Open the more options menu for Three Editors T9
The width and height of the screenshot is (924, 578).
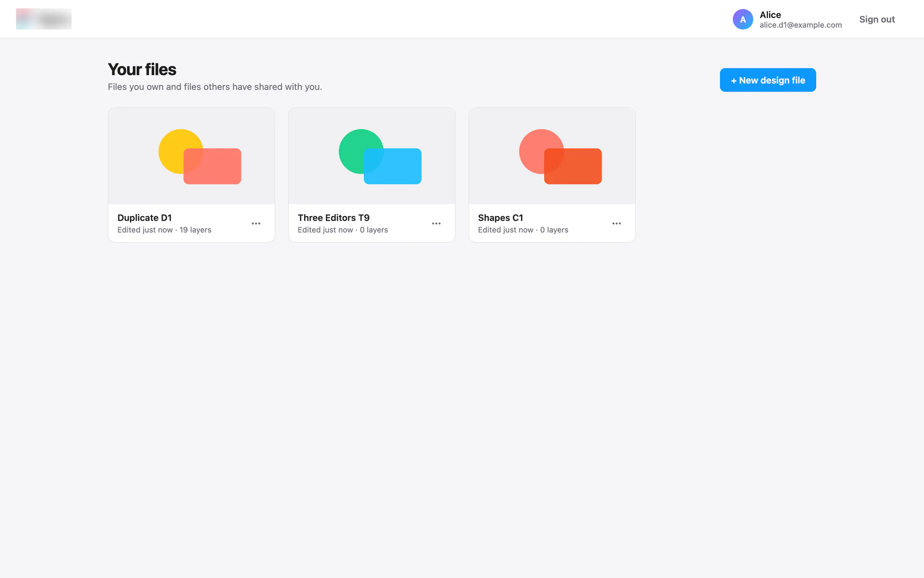pyautogui.click(x=436, y=223)
